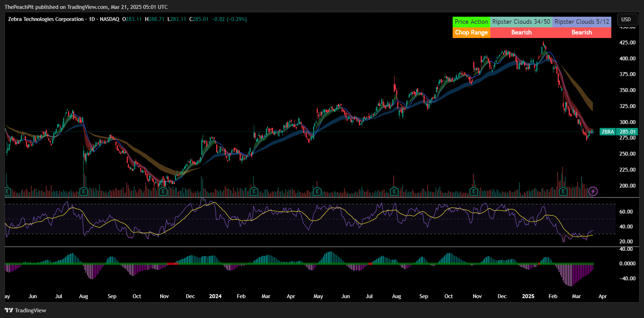Click the 20.00 RSI axis label

coord(626,242)
